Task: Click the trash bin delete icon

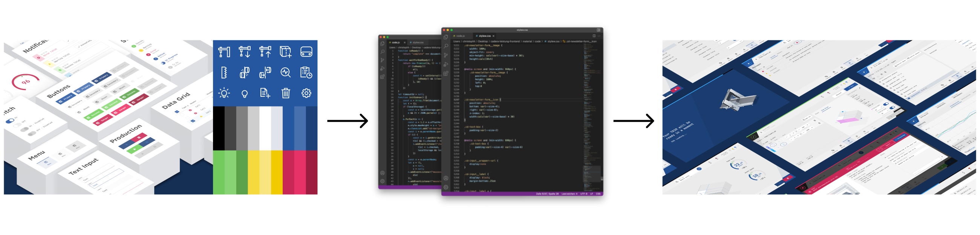Action: click(x=285, y=93)
